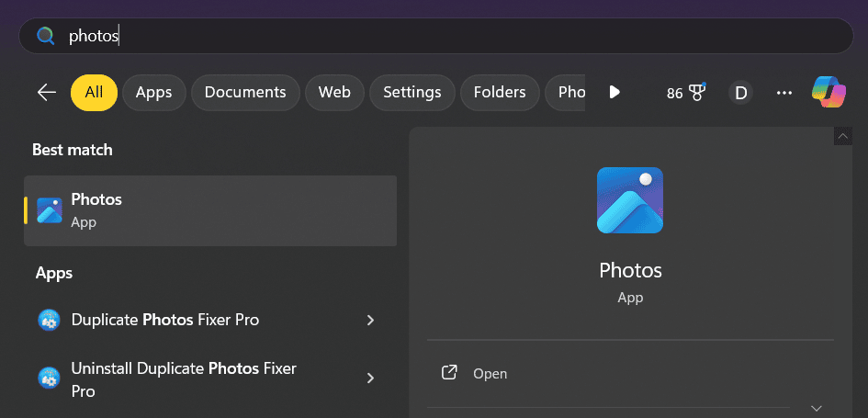Open the D account profile circle
The width and height of the screenshot is (868, 418).
(x=740, y=93)
